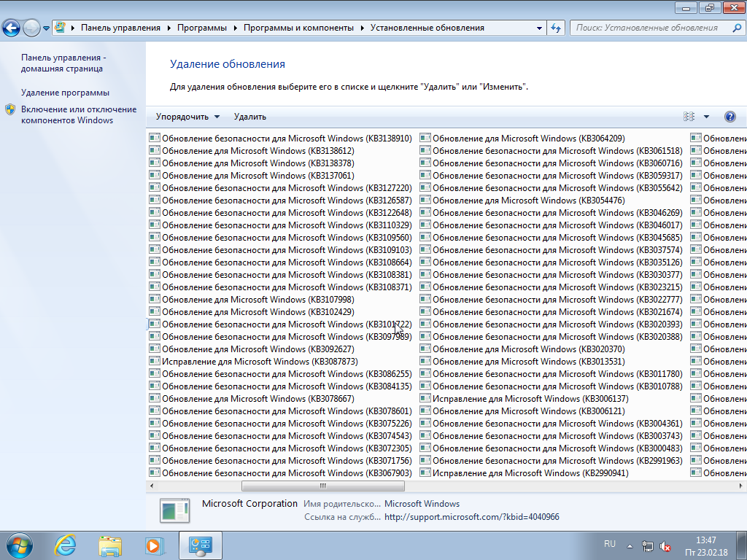Click Установленные обновления breadcrumb
Screen dimensions: 747x560
(x=427, y=28)
